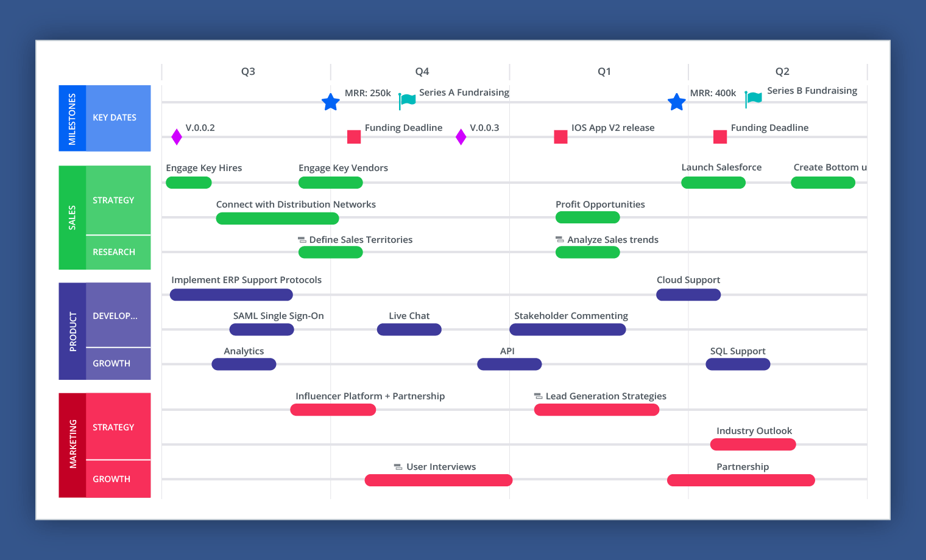926x560 pixels.
Task: Click the V.0.0.2 diamond marker
Action: [x=177, y=137]
